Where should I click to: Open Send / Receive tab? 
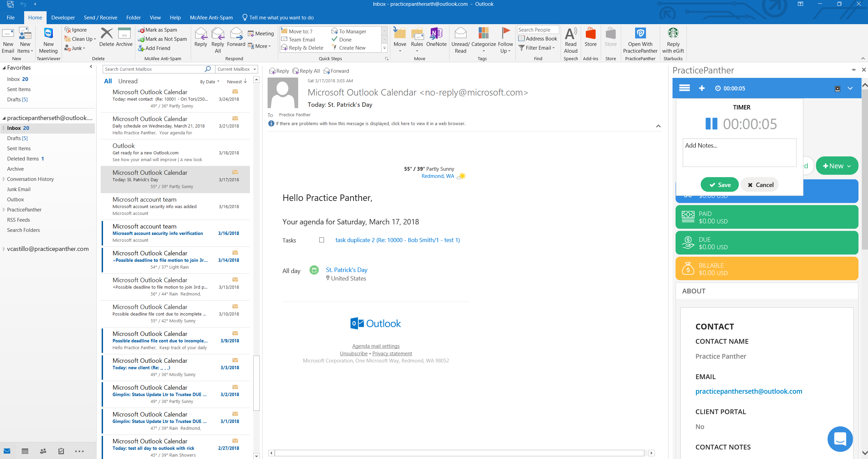coord(100,18)
